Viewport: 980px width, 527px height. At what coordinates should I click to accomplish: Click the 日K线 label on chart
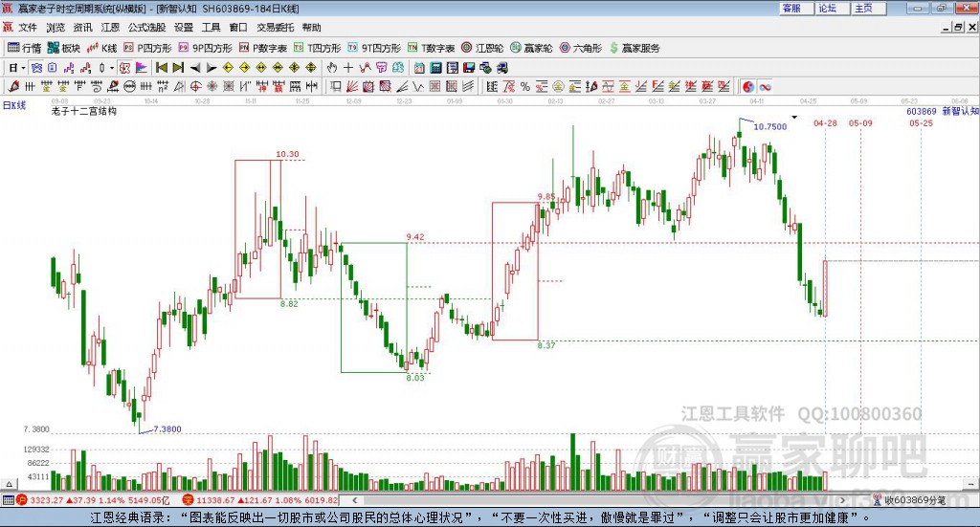pos(14,105)
